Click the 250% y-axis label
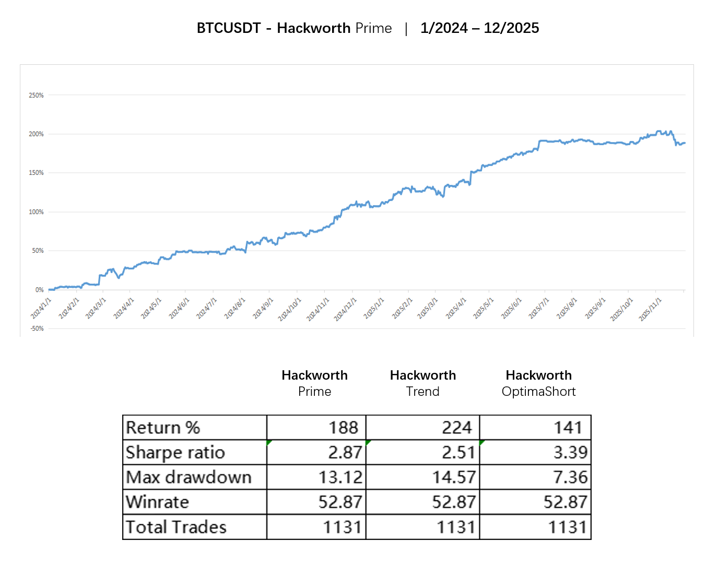Image resolution: width=718 pixels, height=588 pixels. (36, 96)
